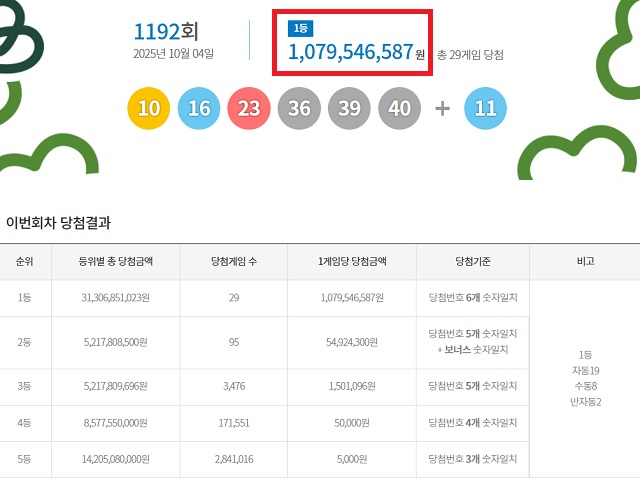Click the 54,924,300원 per-game prize cell
This screenshot has height=478, width=640.
click(x=352, y=342)
